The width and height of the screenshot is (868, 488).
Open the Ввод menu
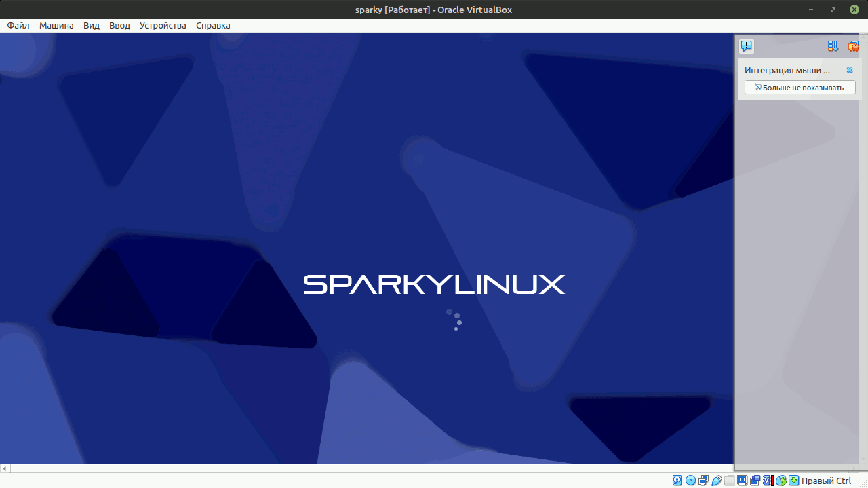[x=119, y=25]
